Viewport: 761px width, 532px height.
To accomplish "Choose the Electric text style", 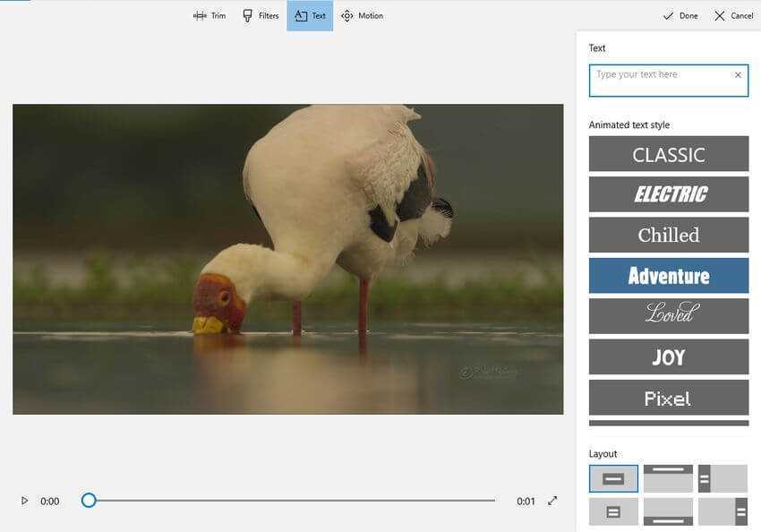I will tap(669, 194).
